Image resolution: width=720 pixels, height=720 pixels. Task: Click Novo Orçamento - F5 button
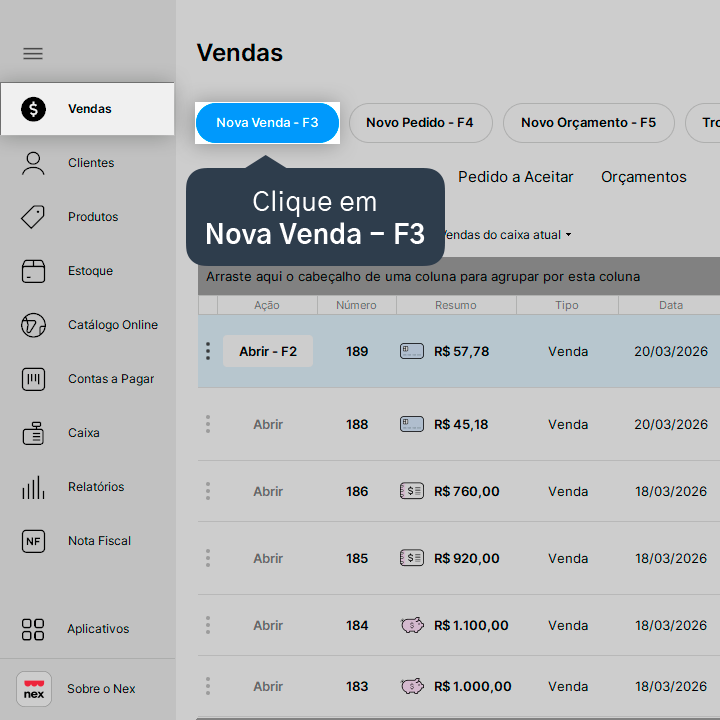[x=589, y=123]
